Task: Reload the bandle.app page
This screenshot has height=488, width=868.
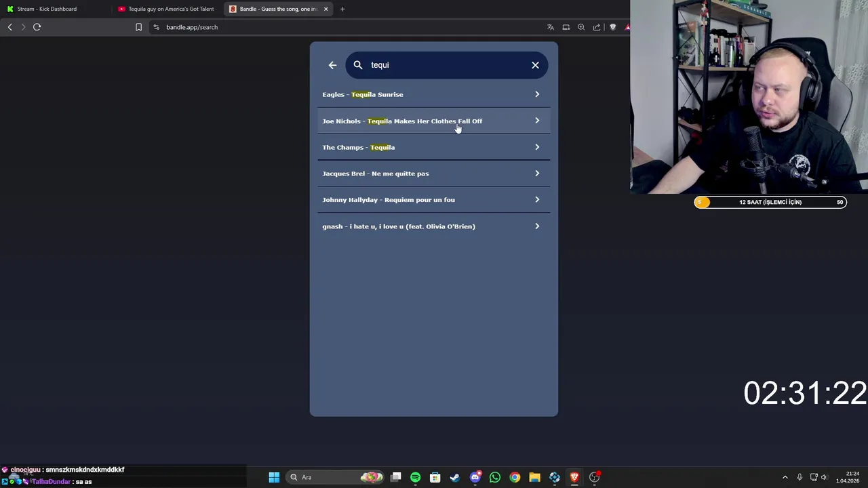Action: (x=37, y=27)
